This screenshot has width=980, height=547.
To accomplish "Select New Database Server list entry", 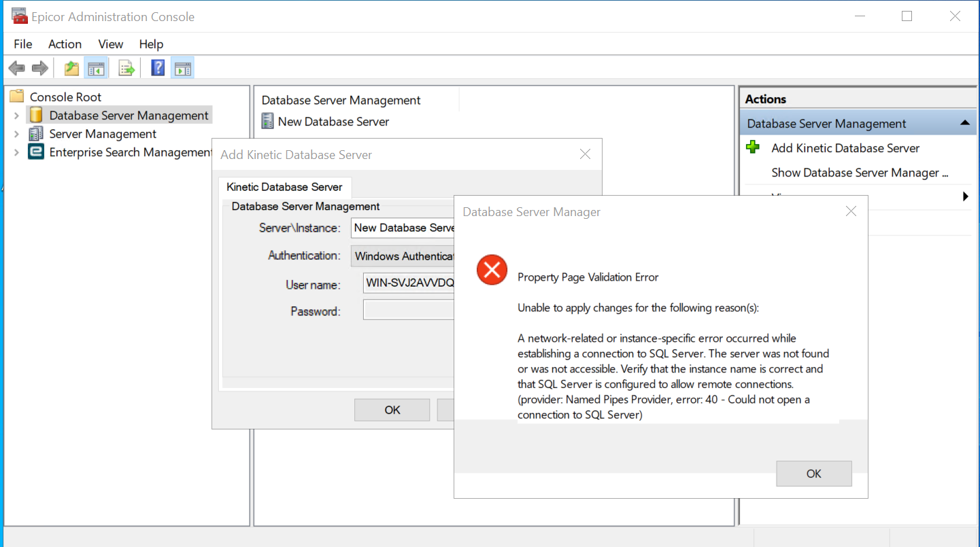I will [333, 122].
